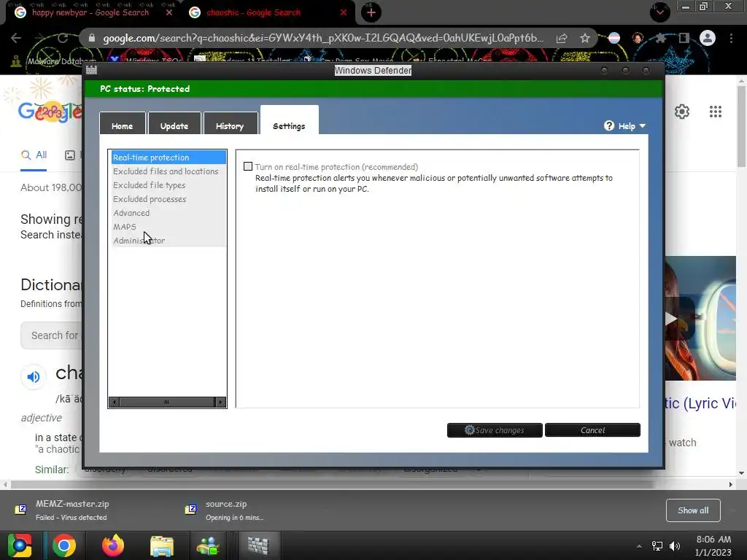
Task: Open the volume tray icon
Action: coord(675,546)
